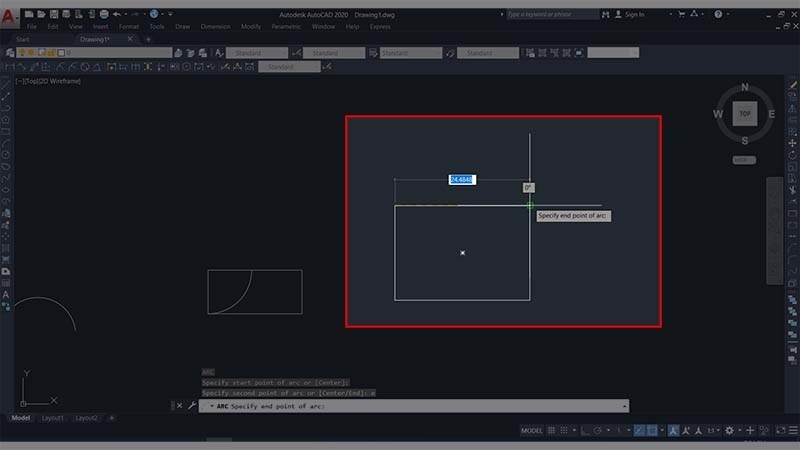Switch to the Layout1 tab
800x450 pixels.
53,418
